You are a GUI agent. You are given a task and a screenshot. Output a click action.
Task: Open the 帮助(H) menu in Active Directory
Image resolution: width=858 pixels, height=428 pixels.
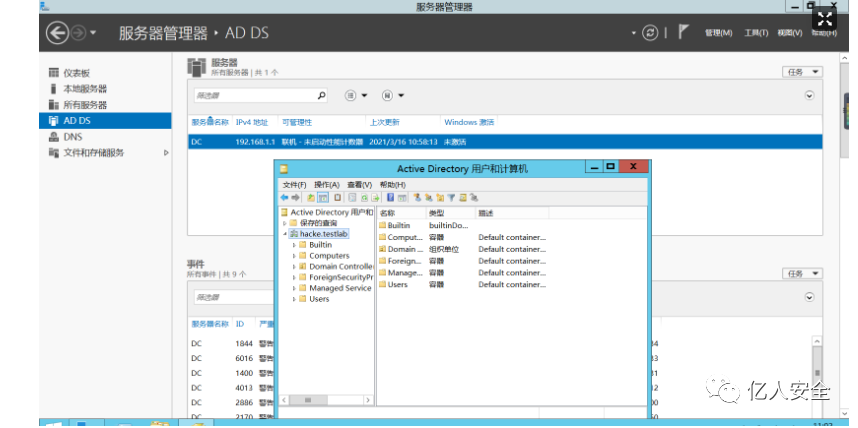[x=392, y=185]
